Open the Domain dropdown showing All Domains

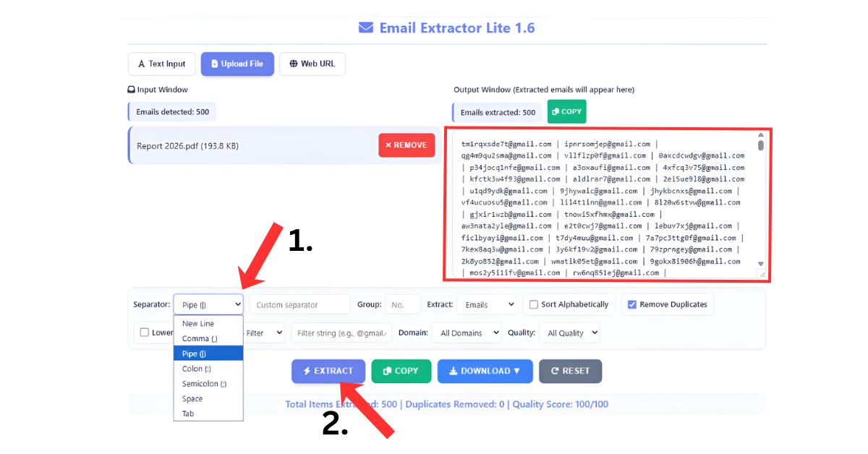tap(467, 333)
